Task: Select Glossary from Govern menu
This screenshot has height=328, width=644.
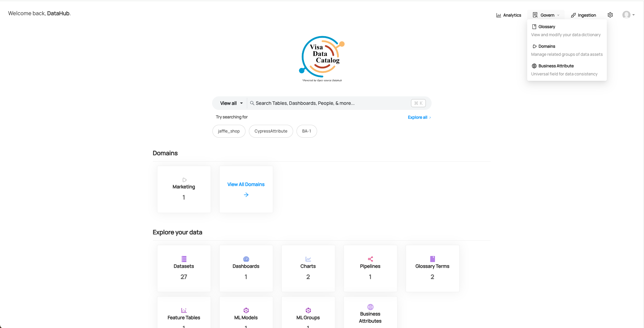Action: click(547, 27)
